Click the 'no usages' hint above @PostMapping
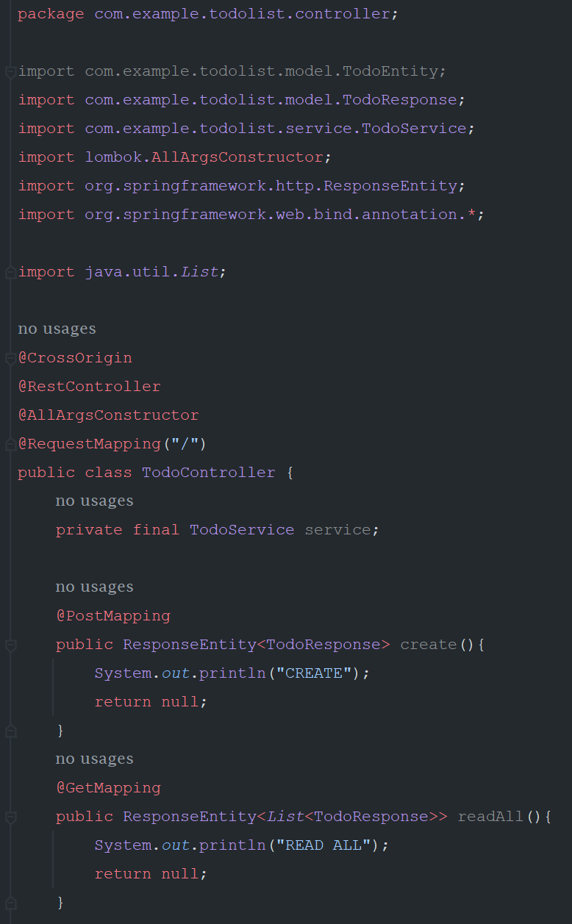This screenshot has height=924, width=572. [x=94, y=587]
